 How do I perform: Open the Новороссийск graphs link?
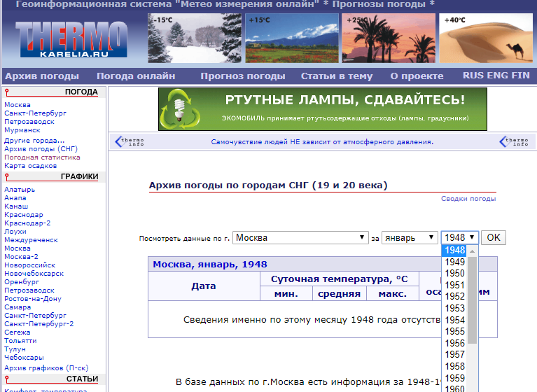pos(30,265)
